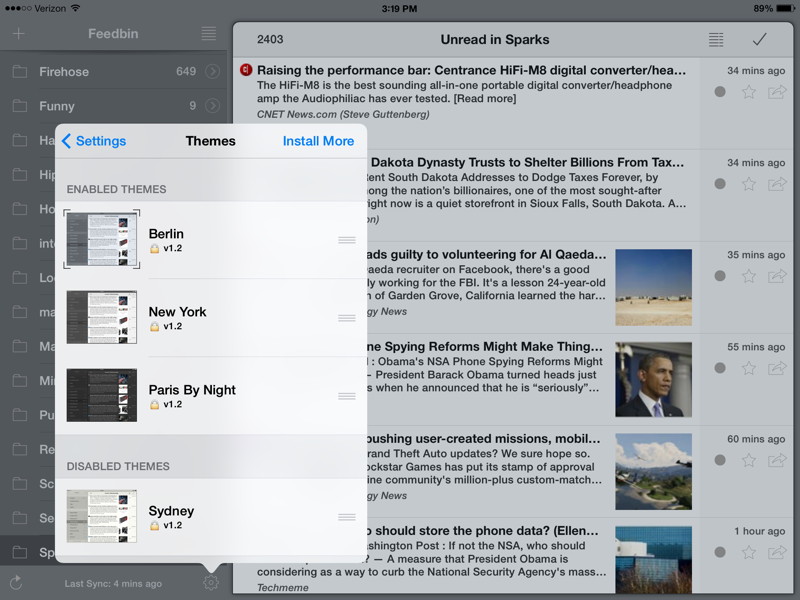Tap the Unread in Sparks title
The width and height of the screenshot is (800, 600).
click(495, 40)
